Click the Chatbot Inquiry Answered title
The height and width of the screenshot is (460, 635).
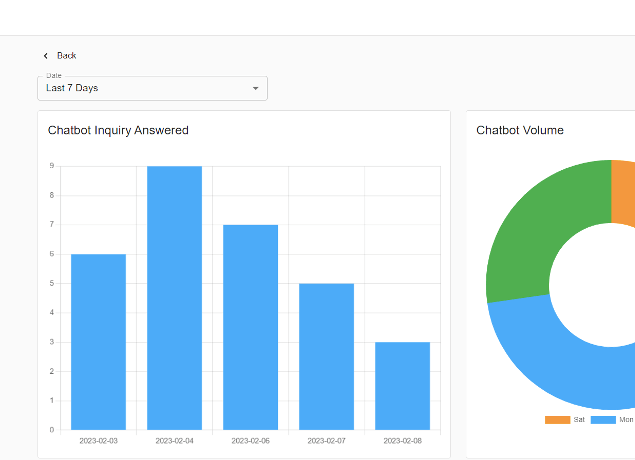[x=118, y=130]
